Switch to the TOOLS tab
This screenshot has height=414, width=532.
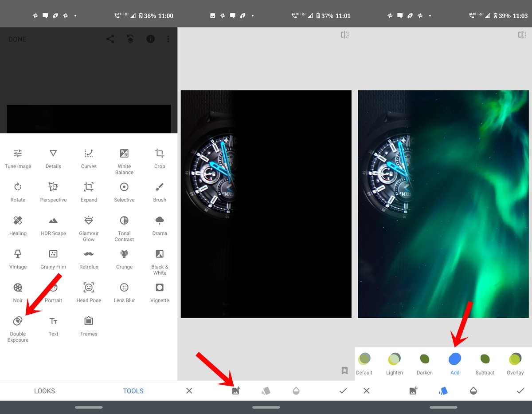tap(133, 391)
